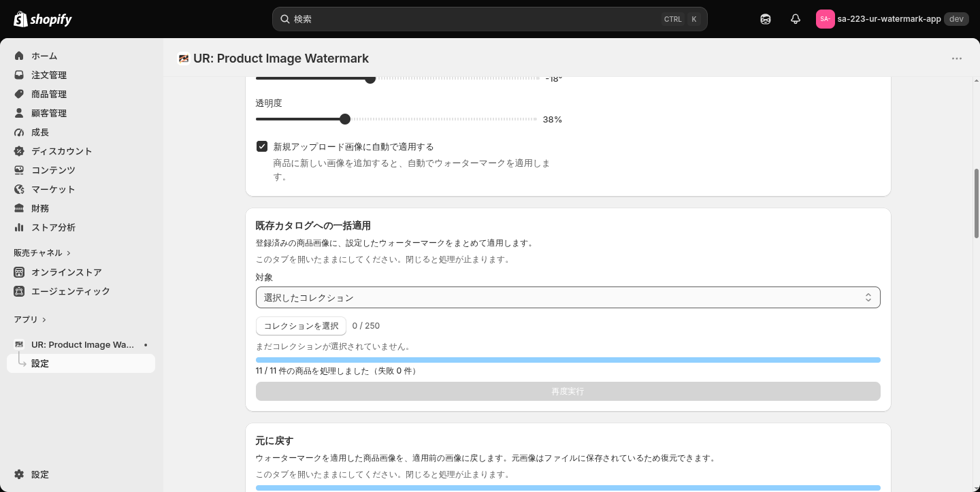Image resolution: width=980 pixels, height=492 pixels.
Task: Click the 既存カタログへの一括適用 heading
Action: [x=313, y=225]
